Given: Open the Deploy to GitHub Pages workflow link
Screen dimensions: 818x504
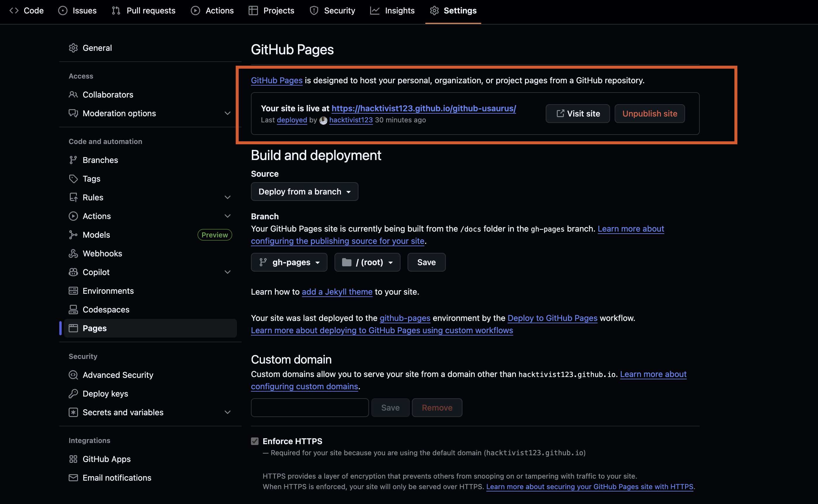Looking at the screenshot, I should tap(552, 318).
